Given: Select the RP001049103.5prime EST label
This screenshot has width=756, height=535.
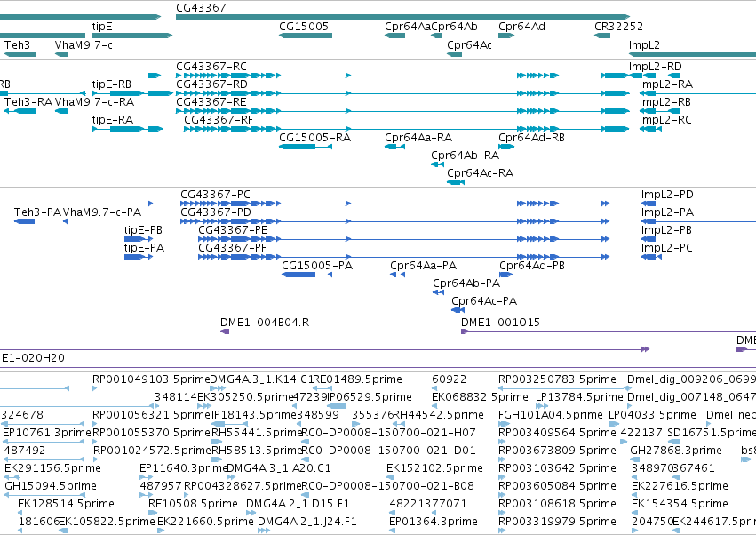Looking at the screenshot, I should pyautogui.click(x=151, y=379).
